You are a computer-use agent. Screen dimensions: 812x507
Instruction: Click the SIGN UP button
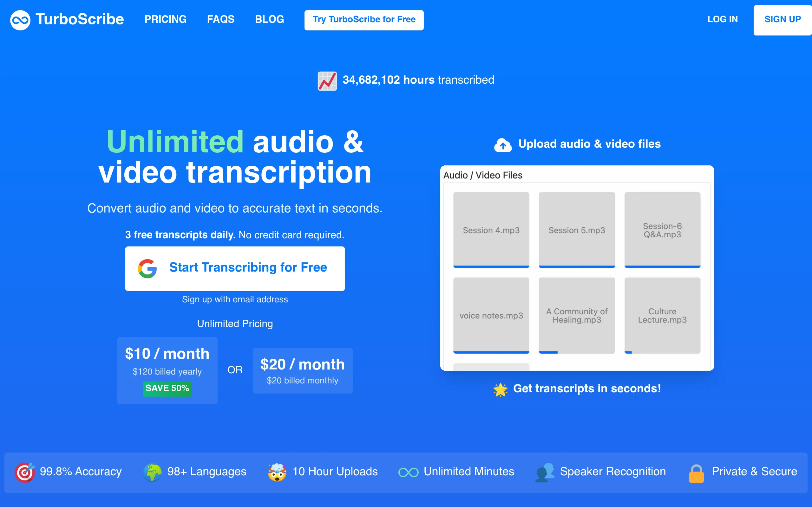[x=782, y=19]
